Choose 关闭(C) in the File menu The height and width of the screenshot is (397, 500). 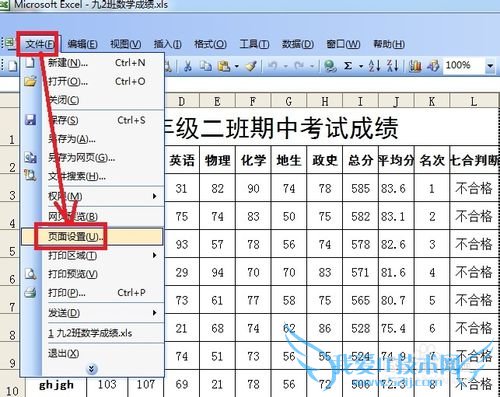click(x=92, y=100)
